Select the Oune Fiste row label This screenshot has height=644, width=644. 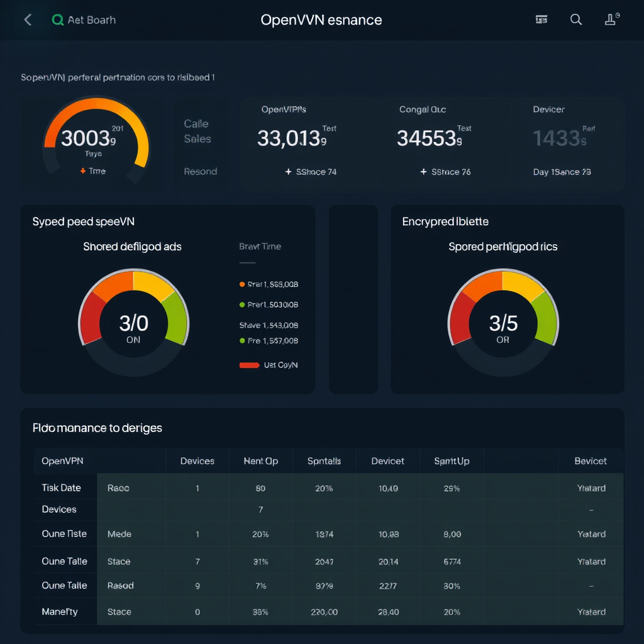(64, 533)
